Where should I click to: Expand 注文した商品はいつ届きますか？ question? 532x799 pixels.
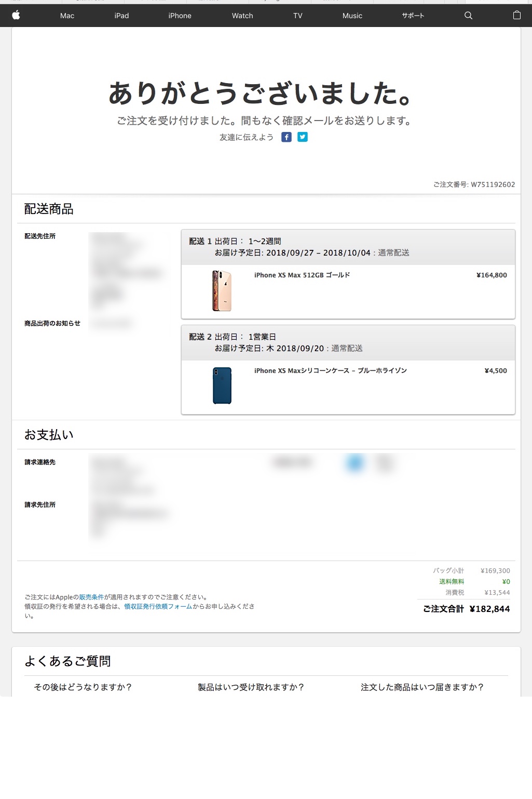coord(422,687)
